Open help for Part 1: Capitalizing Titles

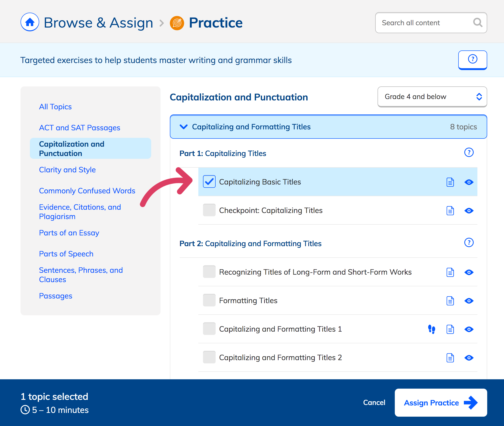(x=469, y=152)
